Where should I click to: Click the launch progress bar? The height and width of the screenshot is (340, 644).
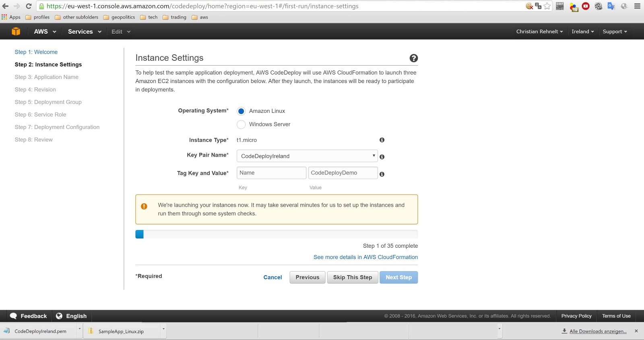[277, 234]
